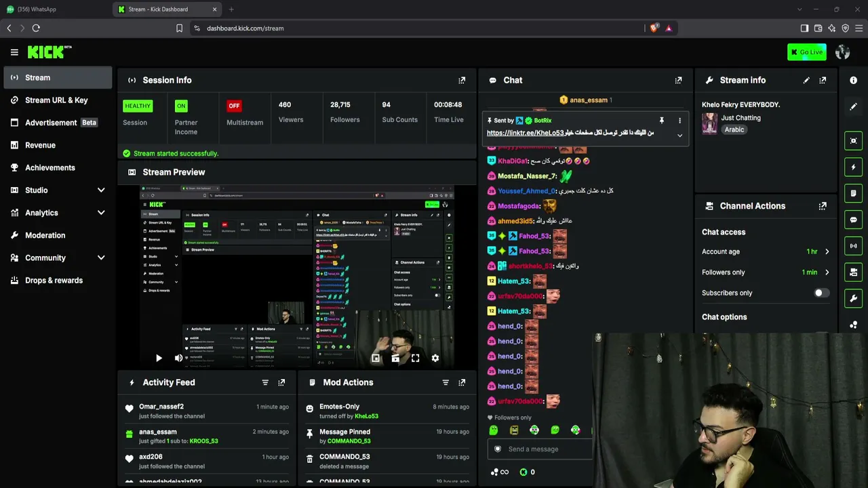The image size is (868, 488).
Task: Open Stream URL & Key page
Action: (x=58, y=100)
